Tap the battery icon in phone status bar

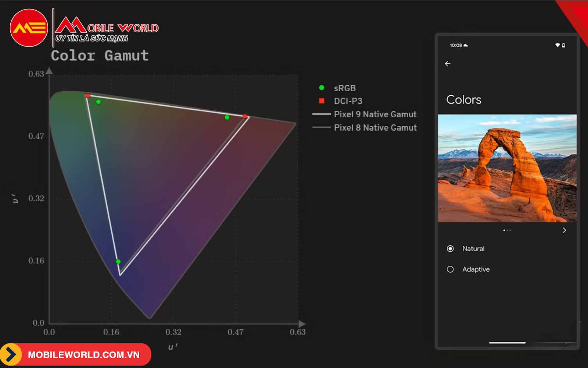563,45
